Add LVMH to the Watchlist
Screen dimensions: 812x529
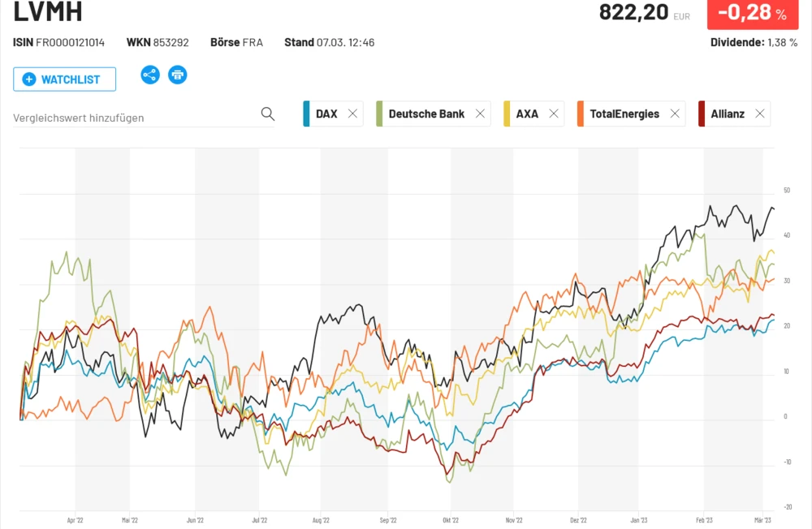coord(64,80)
